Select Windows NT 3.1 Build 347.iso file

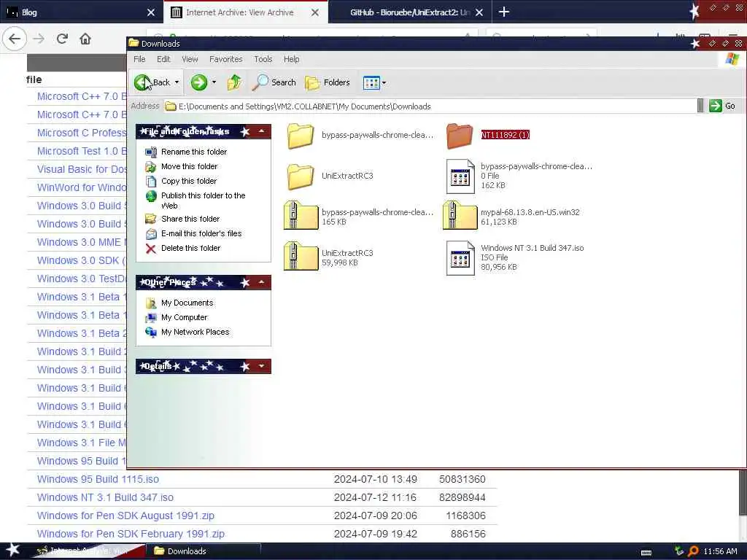460,258
